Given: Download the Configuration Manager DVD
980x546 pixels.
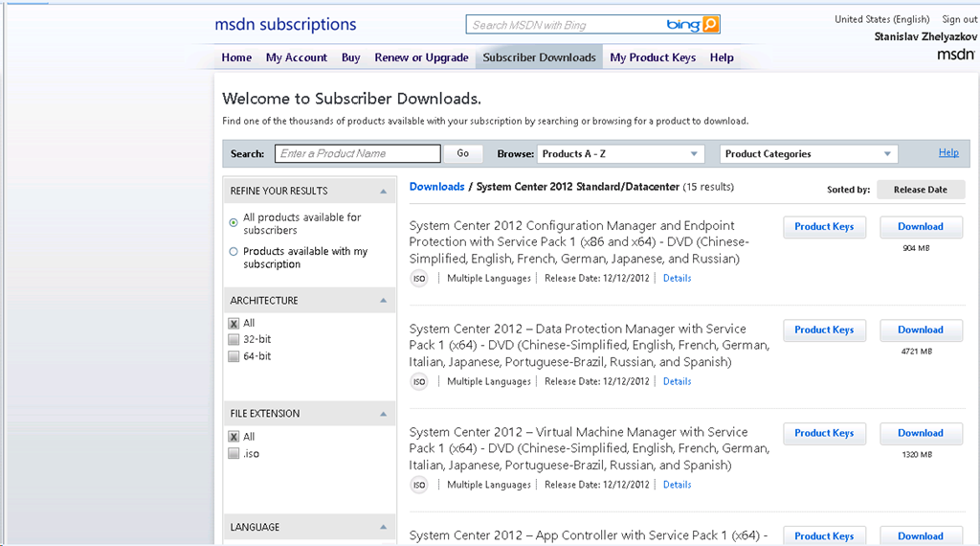Looking at the screenshot, I should (x=921, y=227).
